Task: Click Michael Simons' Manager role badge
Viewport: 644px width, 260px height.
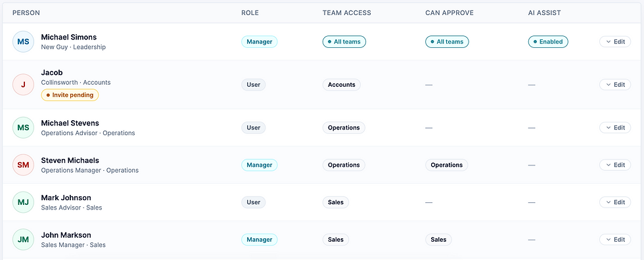Action: click(x=259, y=42)
